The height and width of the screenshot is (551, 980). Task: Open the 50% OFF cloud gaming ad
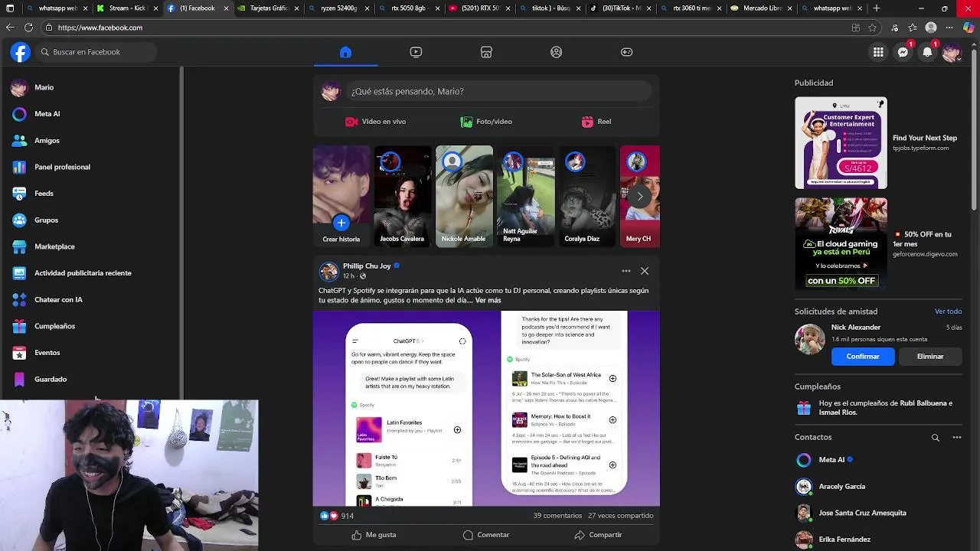point(877,243)
